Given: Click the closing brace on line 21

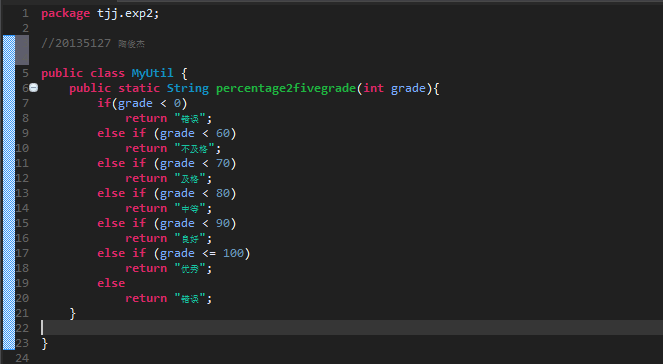Looking at the screenshot, I should pyautogui.click(x=73, y=313).
